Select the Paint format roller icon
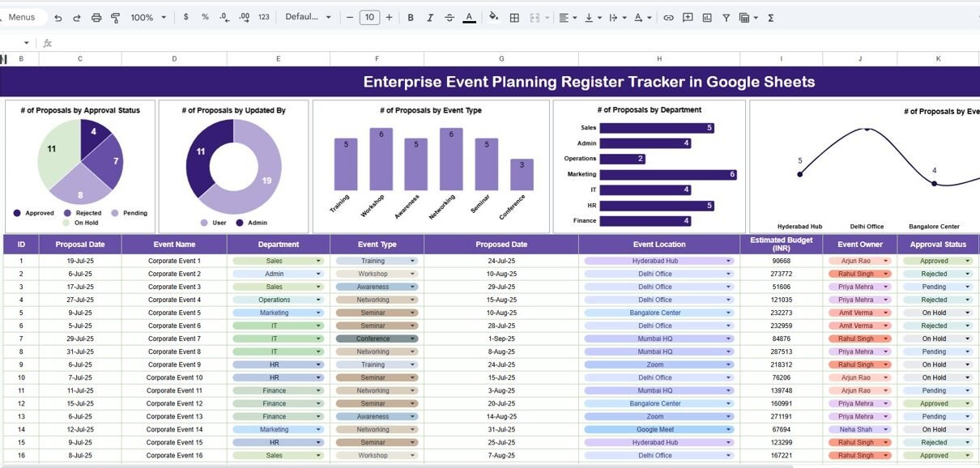This screenshot has width=980, height=468. pyautogui.click(x=115, y=18)
